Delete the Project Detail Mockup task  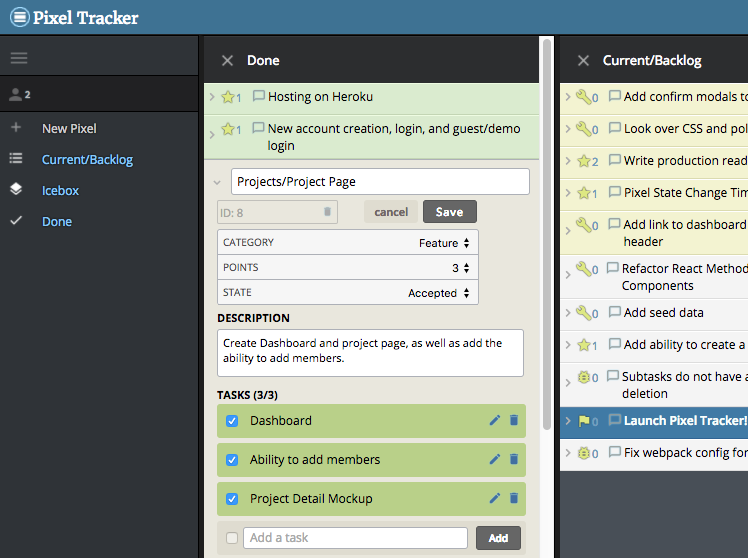pyautogui.click(x=514, y=498)
